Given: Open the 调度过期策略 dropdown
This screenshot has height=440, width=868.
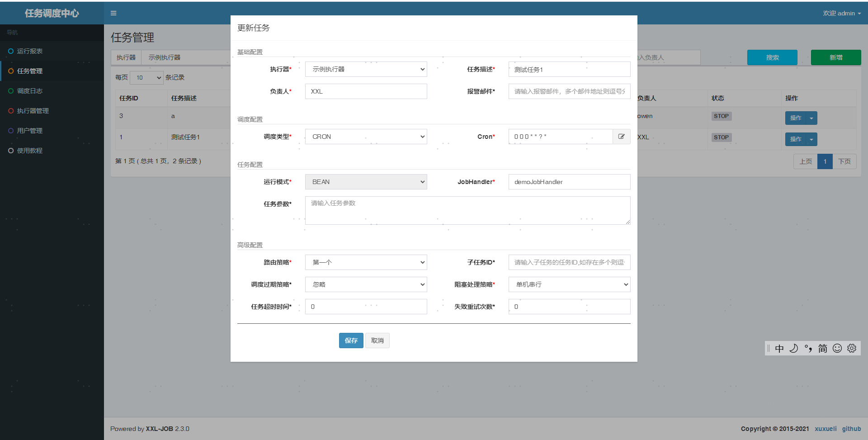Looking at the screenshot, I should pos(366,284).
